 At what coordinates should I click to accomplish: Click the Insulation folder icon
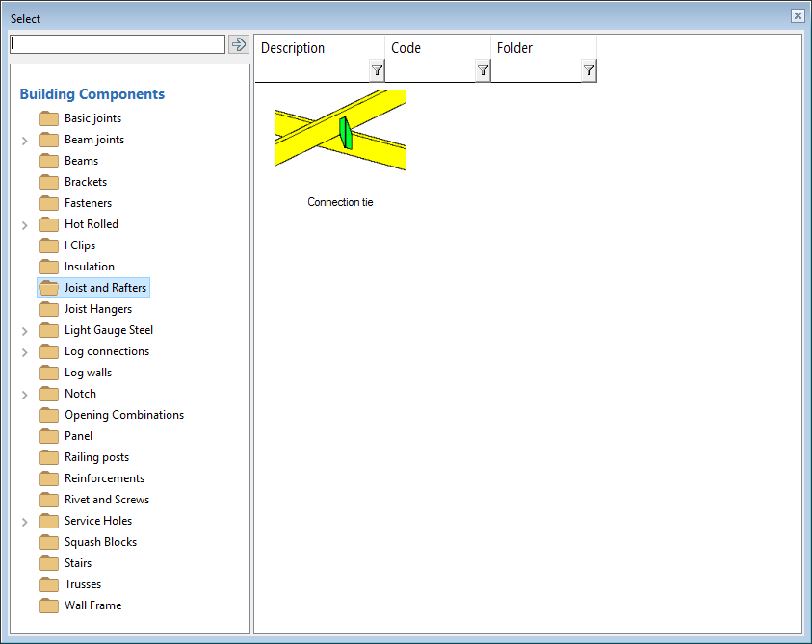coord(49,267)
